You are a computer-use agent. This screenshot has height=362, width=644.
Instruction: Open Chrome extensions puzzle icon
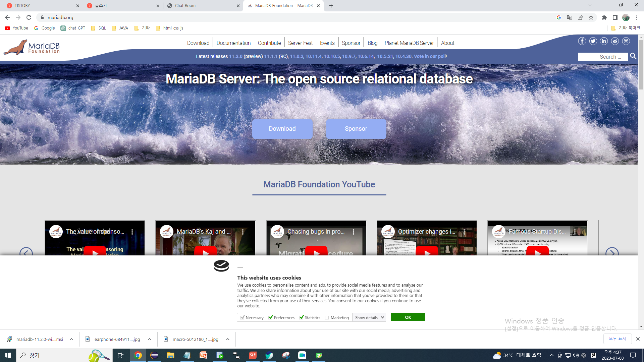point(604,17)
